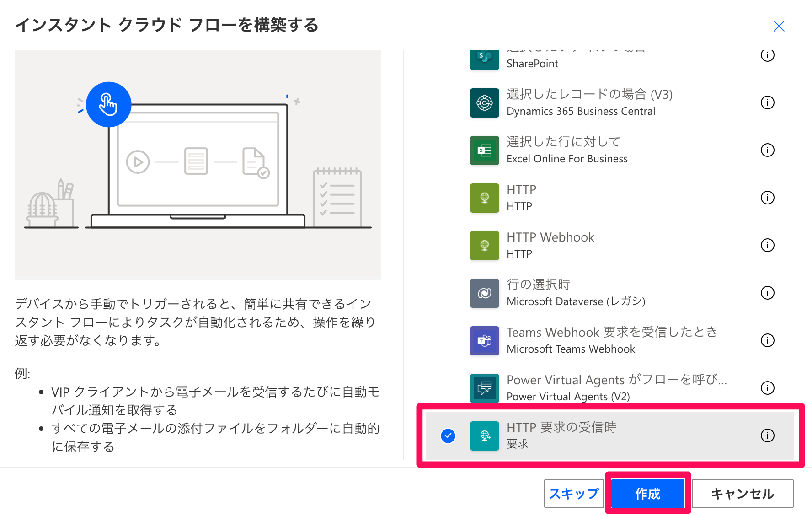Show info for 行の選択時 trigger
812x516 pixels.
tap(767, 293)
